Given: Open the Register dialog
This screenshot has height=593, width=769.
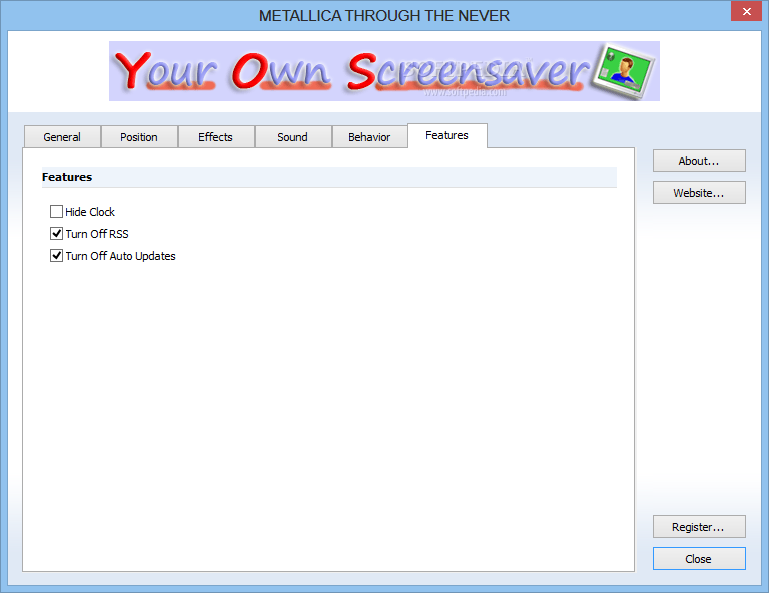Looking at the screenshot, I should [x=699, y=527].
